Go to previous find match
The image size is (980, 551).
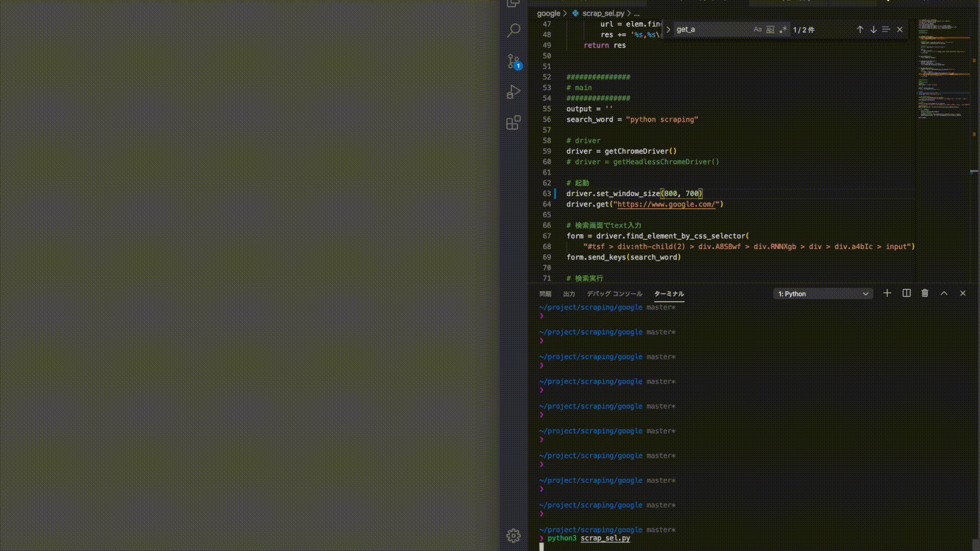pos(860,30)
